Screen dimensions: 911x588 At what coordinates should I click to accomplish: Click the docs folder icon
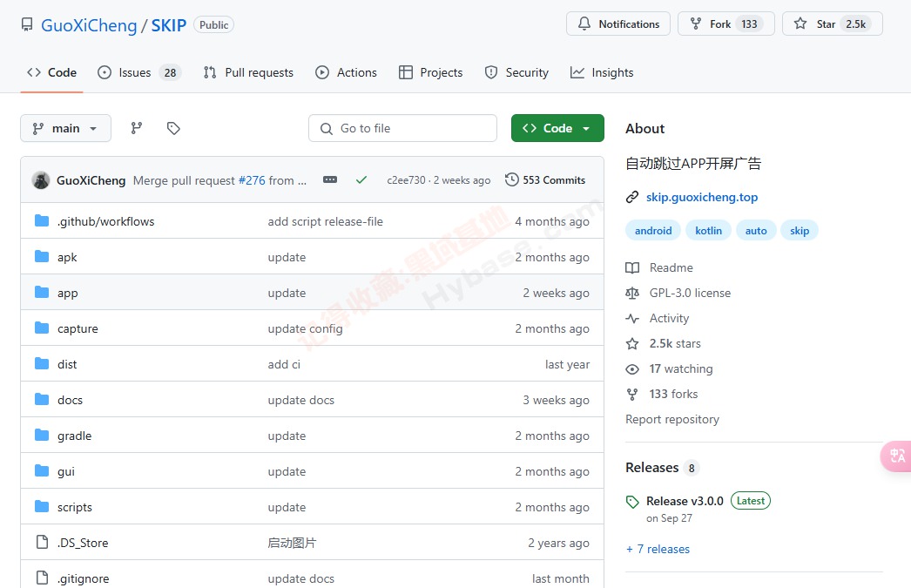pyautogui.click(x=42, y=399)
